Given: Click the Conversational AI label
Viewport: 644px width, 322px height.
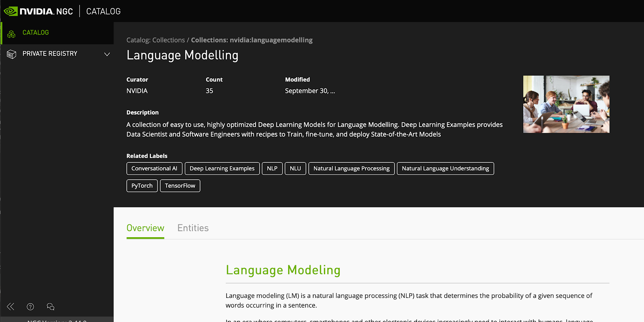Looking at the screenshot, I should coord(154,168).
